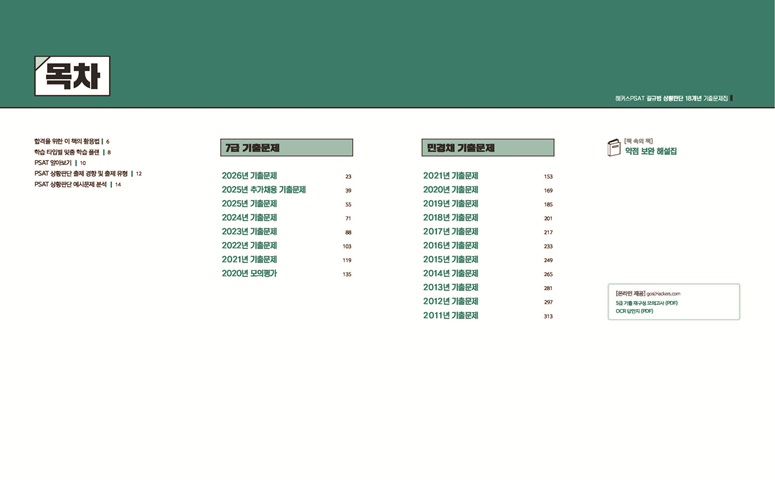Open the 2022년 기출문제 entry
The width and height of the screenshot is (775, 480).
(x=249, y=245)
